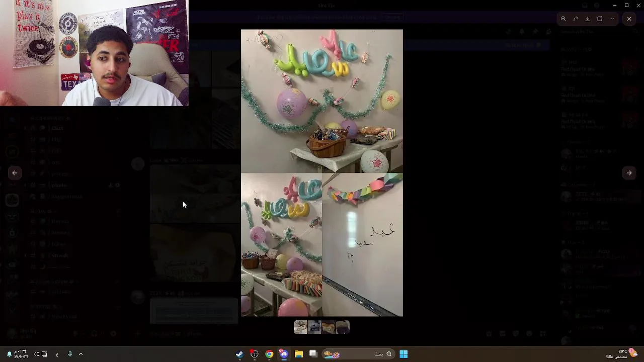Screen dimensions: 644x362
Task: Open volume control from the system tray
Action: coord(36,354)
